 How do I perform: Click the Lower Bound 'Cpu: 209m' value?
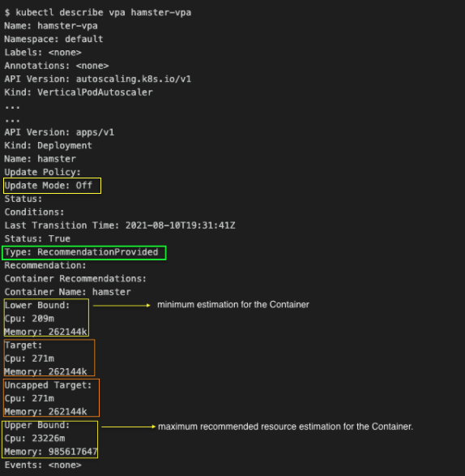click(29, 319)
